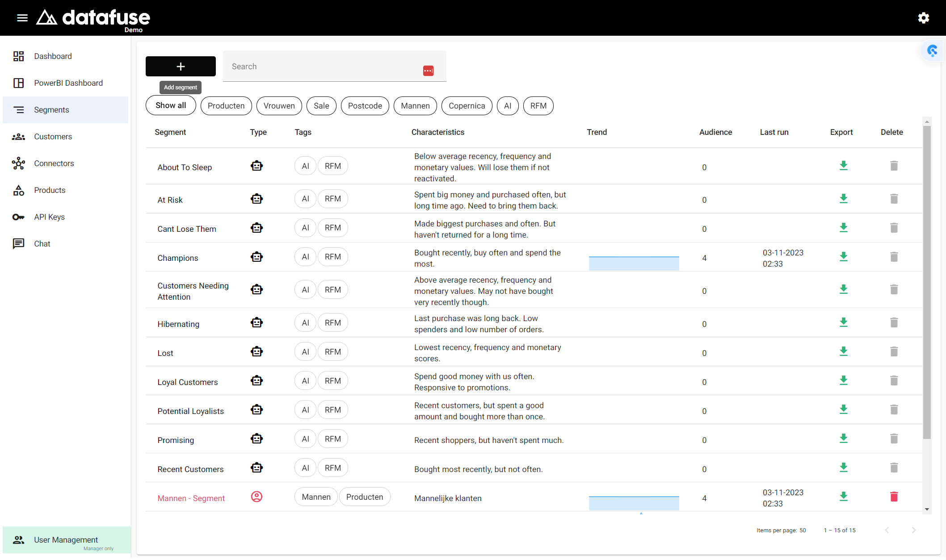This screenshot has height=560, width=946.
Task: Export the Hibernating segment
Action: 843,322
